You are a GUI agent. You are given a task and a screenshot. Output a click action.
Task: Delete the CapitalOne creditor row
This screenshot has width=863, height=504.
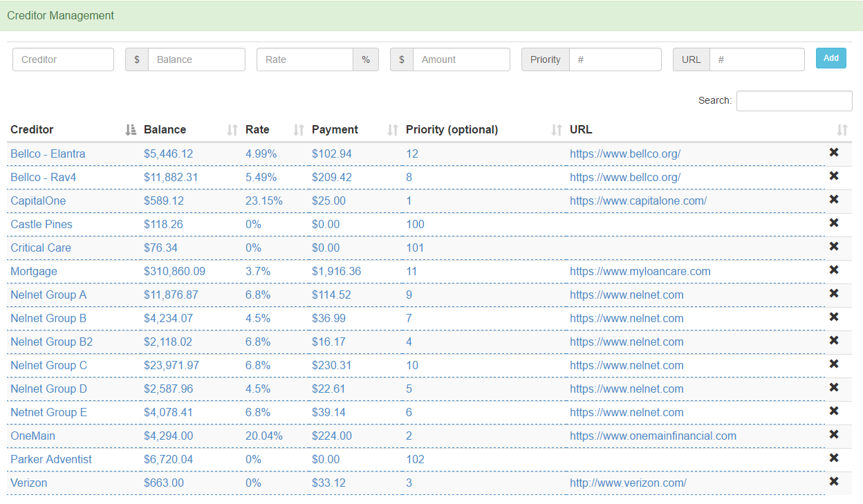(833, 200)
